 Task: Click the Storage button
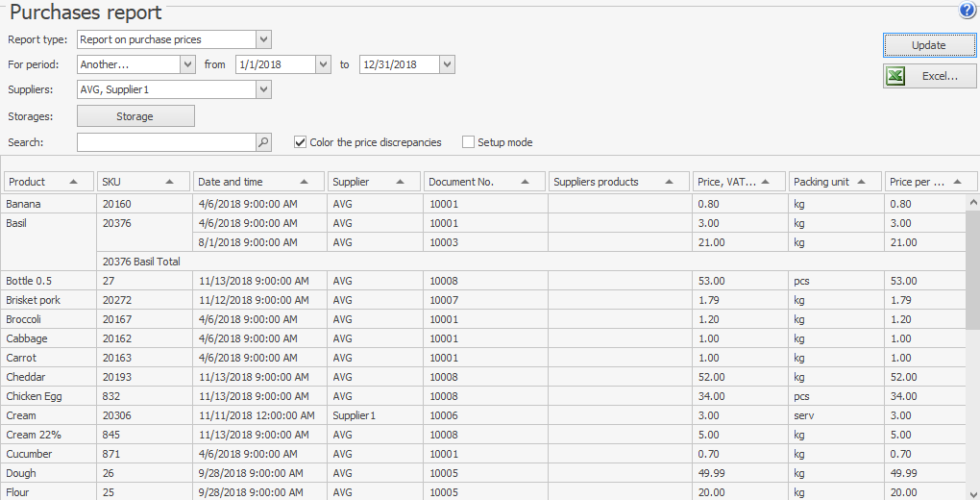(x=135, y=116)
